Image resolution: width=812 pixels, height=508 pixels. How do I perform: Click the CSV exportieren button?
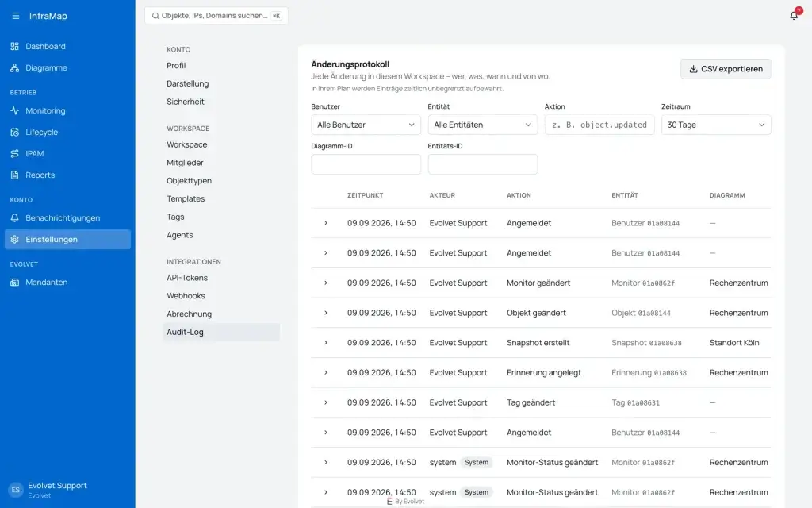pos(726,69)
